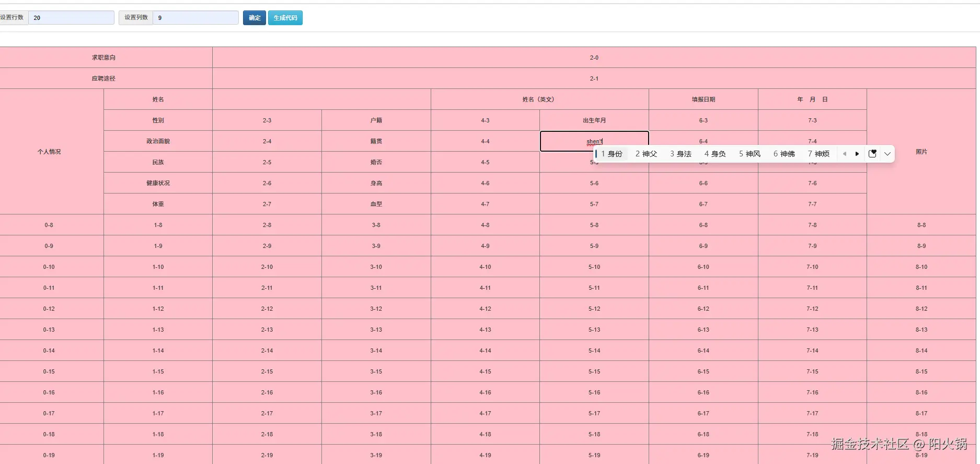Focus the column count field showing 9
Screen dimensions: 980x464
[195, 18]
